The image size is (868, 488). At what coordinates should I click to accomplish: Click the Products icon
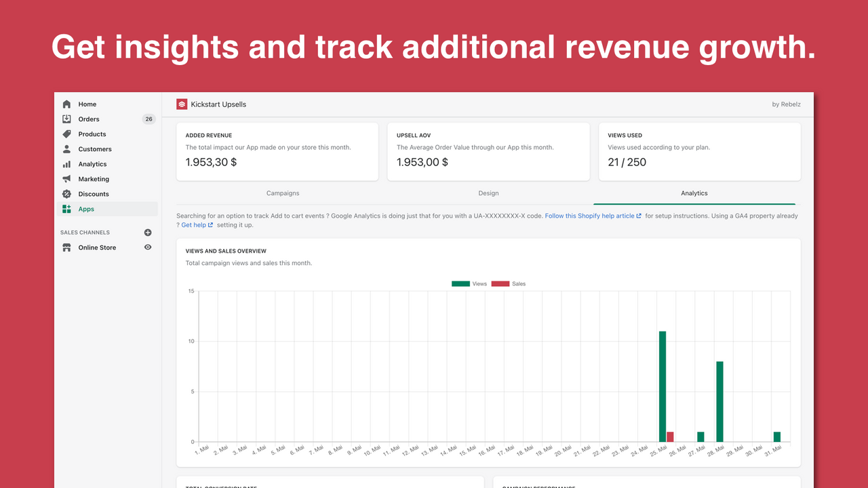point(66,134)
